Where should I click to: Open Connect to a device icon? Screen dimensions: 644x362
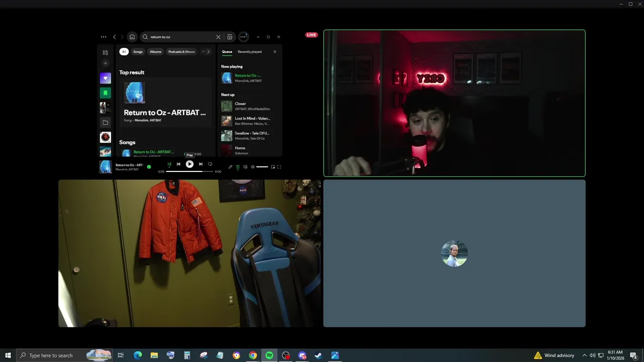click(246, 167)
